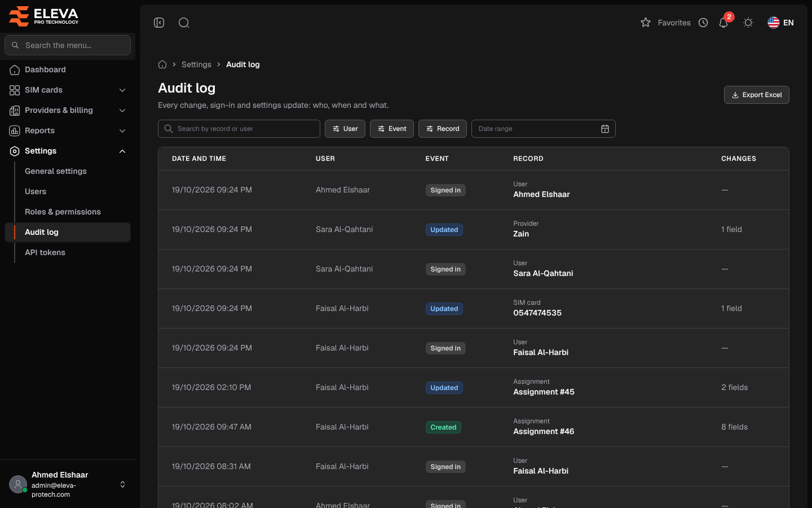Image resolution: width=812 pixels, height=508 pixels.
Task: Open the top bar search icon
Action: pos(184,23)
